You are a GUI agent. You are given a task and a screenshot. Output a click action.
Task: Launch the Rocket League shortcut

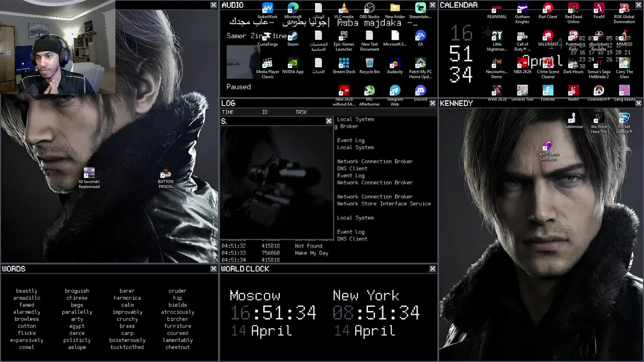(624, 123)
